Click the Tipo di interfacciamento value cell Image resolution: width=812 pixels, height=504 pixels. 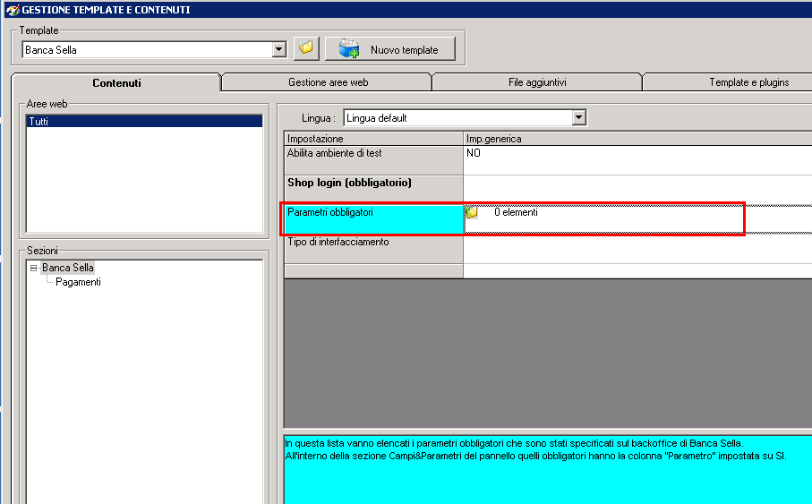coord(637,249)
